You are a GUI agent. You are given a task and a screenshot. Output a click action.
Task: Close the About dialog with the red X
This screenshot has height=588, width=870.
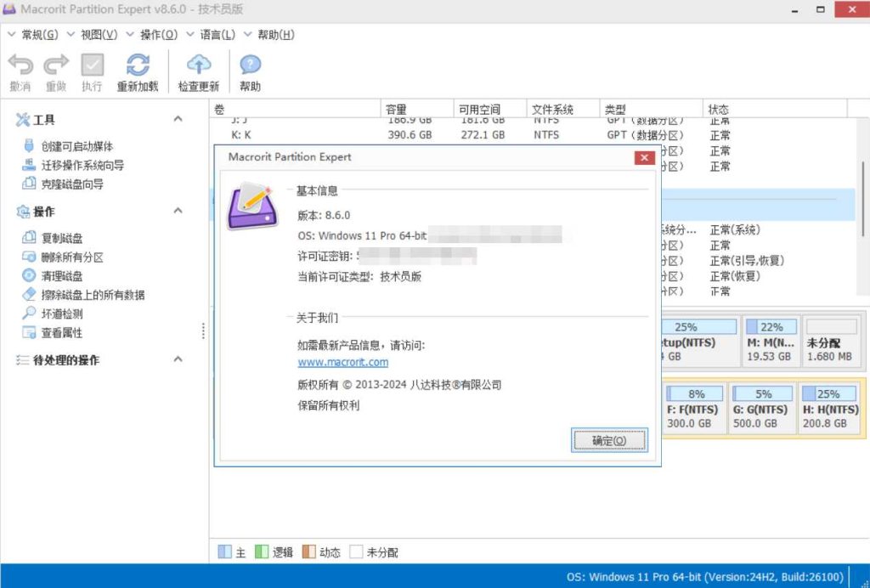point(644,157)
